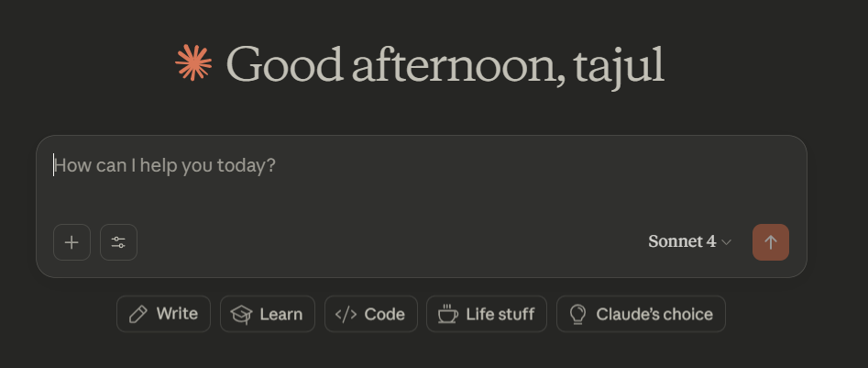The width and height of the screenshot is (868, 368).
Task: Click the plus button to add attachments
Action: click(71, 242)
